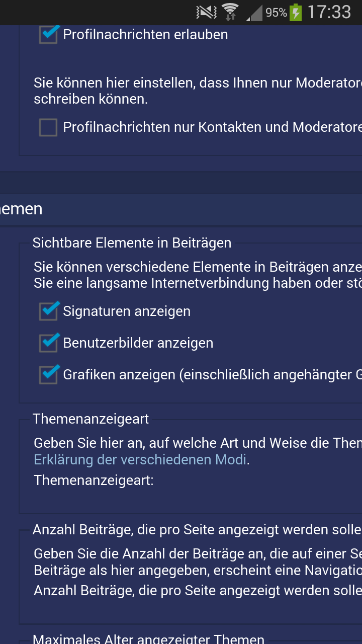Tap the Themenanzeigeart: dropdown label
Screen dimensions: 362x644
(94, 480)
